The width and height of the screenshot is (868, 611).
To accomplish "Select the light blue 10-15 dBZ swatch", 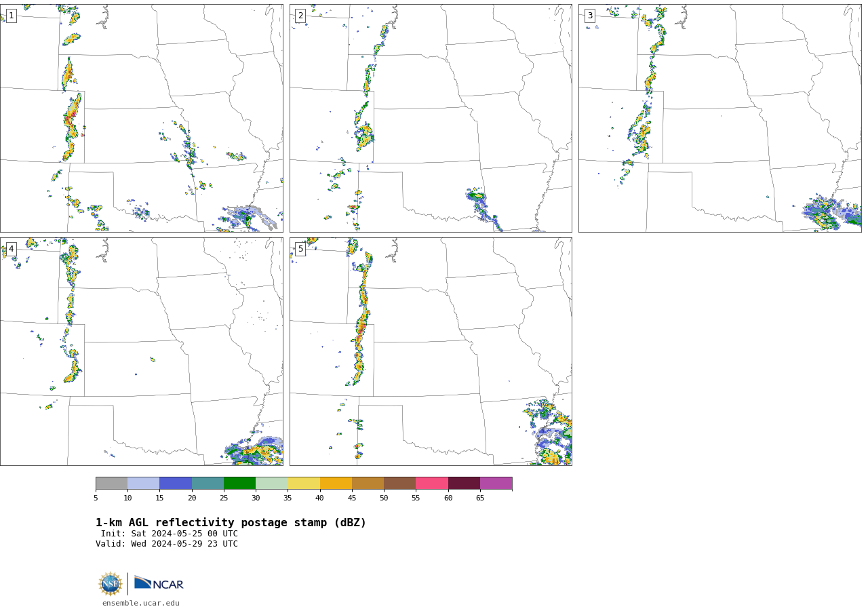I will click(x=143, y=484).
